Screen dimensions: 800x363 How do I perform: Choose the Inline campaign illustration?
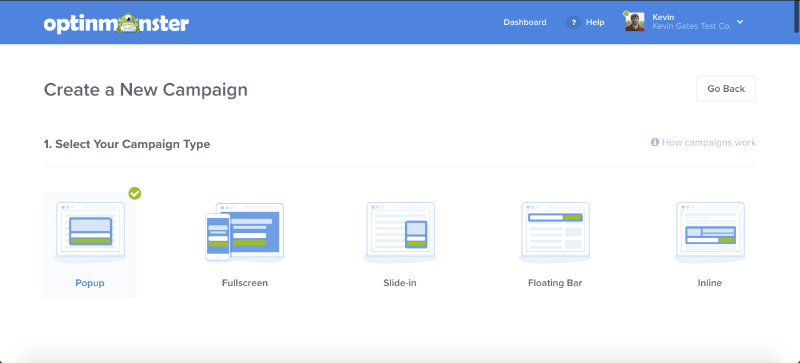(710, 232)
